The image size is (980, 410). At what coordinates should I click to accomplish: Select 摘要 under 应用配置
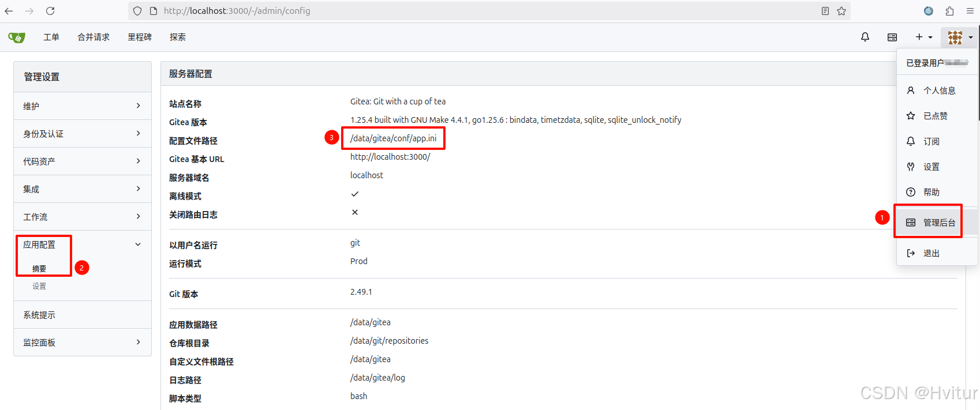pos(39,269)
